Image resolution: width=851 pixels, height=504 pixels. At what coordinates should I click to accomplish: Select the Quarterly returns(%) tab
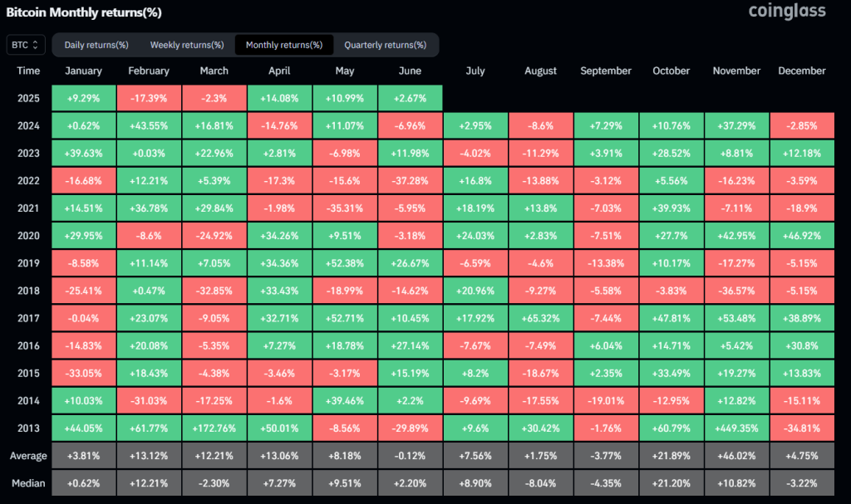pyautogui.click(x=385, y=45)
